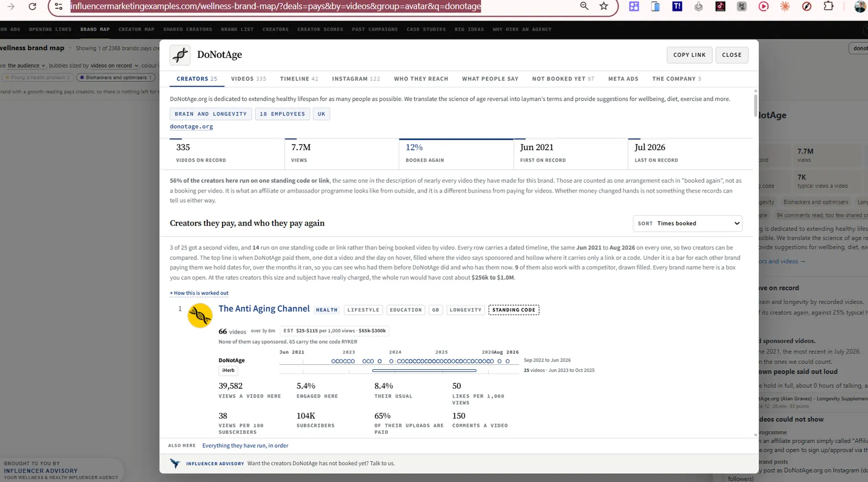Click the blue phone-shaped extension icon
This screenshot has width=868, height=482.
[655, 7]
